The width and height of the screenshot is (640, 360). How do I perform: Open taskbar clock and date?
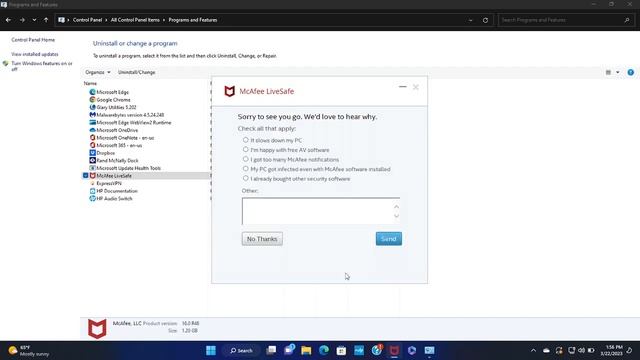(x=611, y=351)
